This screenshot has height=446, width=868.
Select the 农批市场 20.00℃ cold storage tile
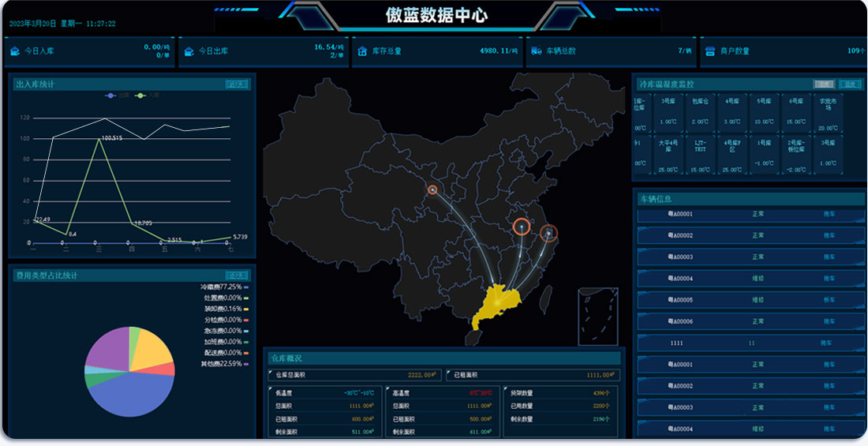[827, 114]
